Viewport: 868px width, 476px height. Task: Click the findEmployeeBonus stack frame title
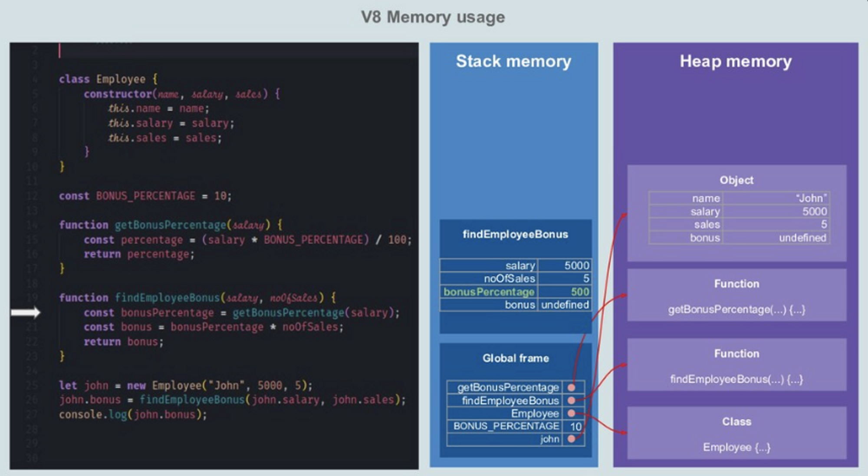(x=515, y=235)
